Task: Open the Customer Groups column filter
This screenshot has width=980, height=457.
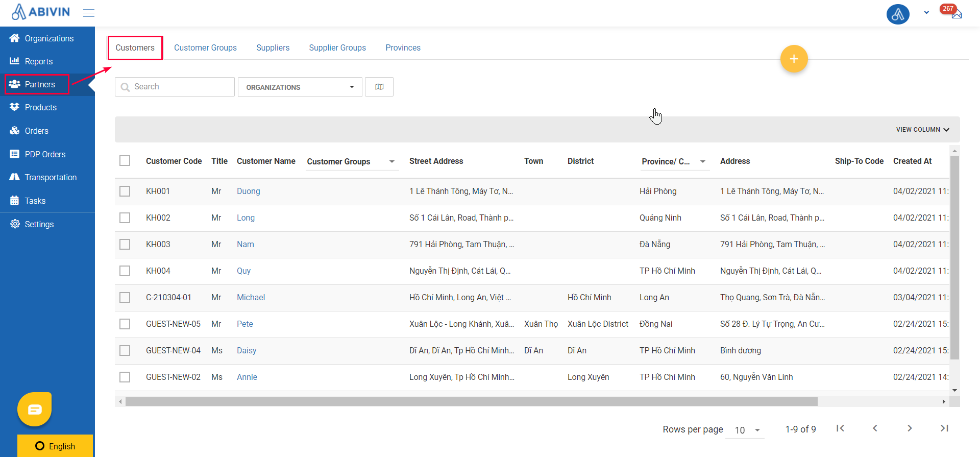Action: (352, 161)
